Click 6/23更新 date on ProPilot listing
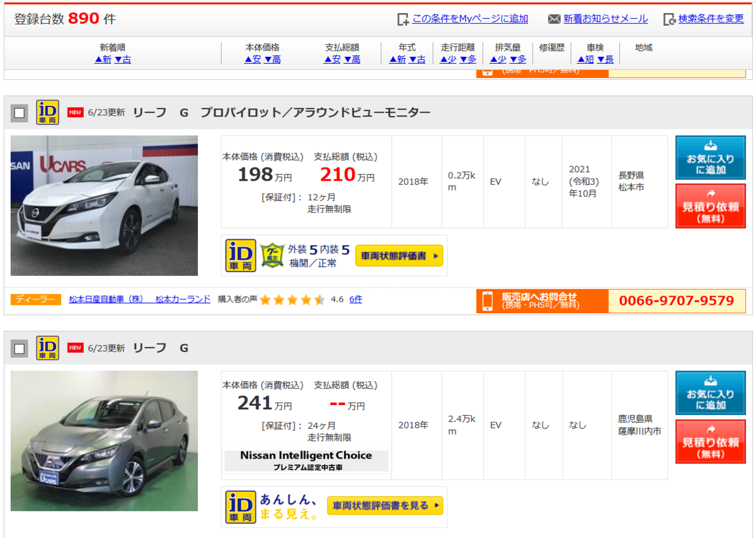 tap(106, 113)
